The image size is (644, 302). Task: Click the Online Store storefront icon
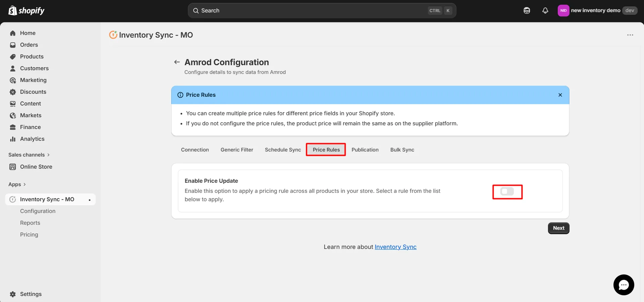click(x=13, y=167)
